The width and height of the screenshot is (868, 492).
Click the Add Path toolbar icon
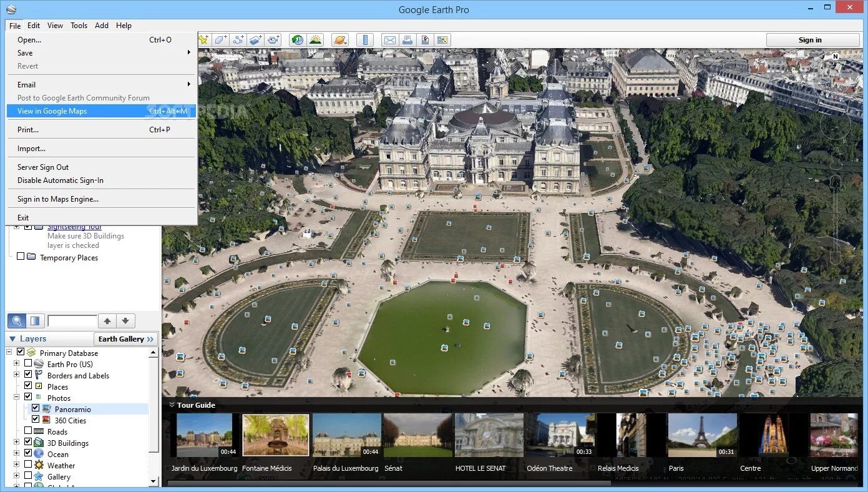(x=238, y=40)
